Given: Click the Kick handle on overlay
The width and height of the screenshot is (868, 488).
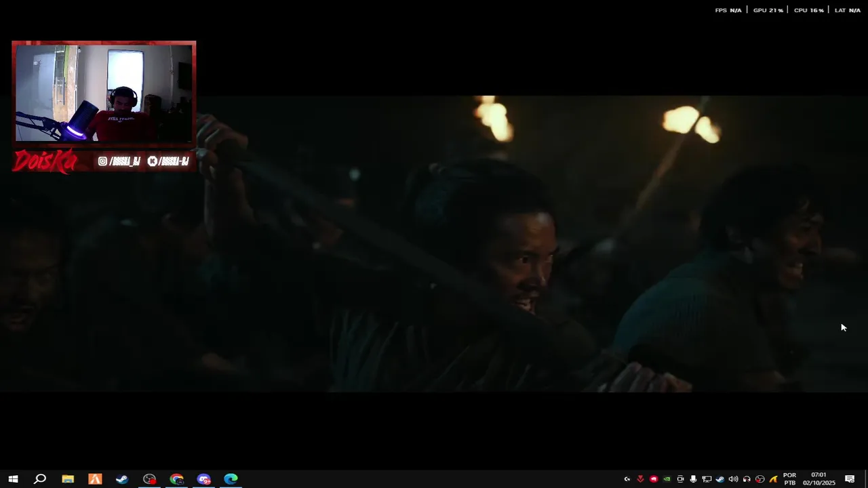Looking at the screenshot, I should [168, 161].
